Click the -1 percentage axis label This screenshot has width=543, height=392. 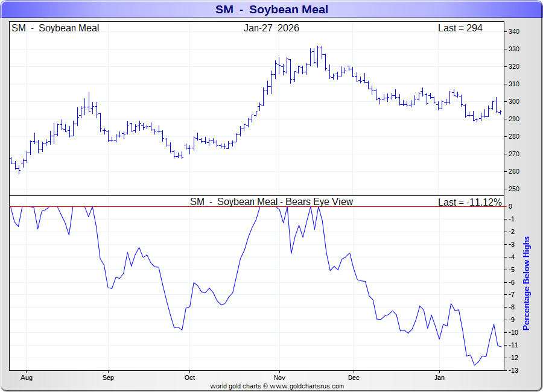pyautogui.click(x=512, y=219)
